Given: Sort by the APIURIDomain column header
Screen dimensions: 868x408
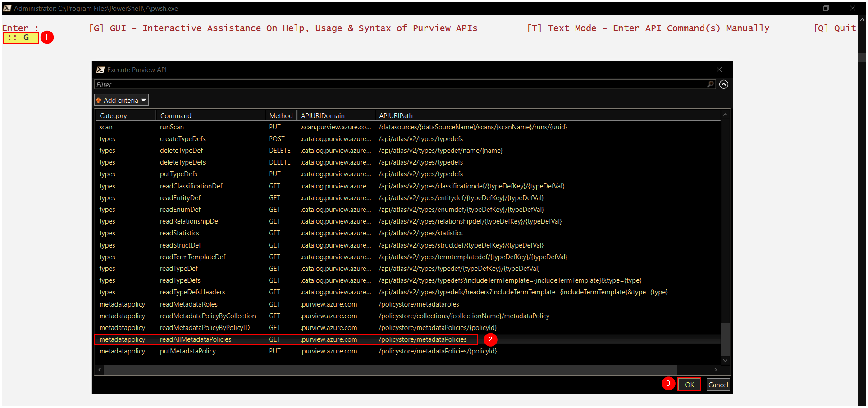Looking at the screenshot, I should click(335, 115).
